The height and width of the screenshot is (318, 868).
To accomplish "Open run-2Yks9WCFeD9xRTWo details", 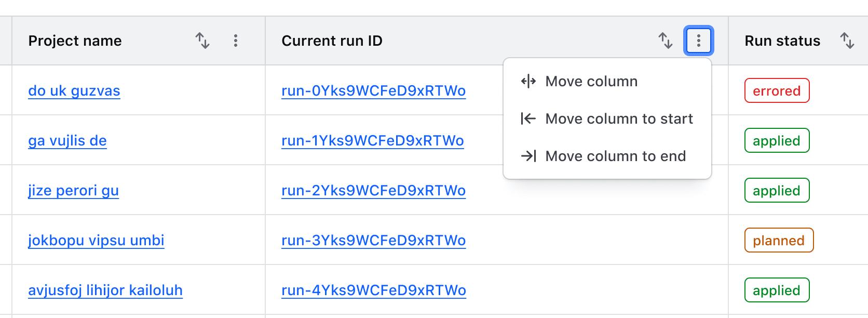I will tap(373, 191).
